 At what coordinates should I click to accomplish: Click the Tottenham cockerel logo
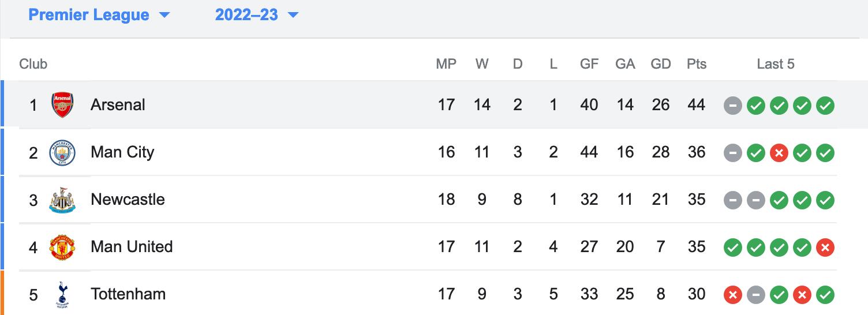pos(62,295)
